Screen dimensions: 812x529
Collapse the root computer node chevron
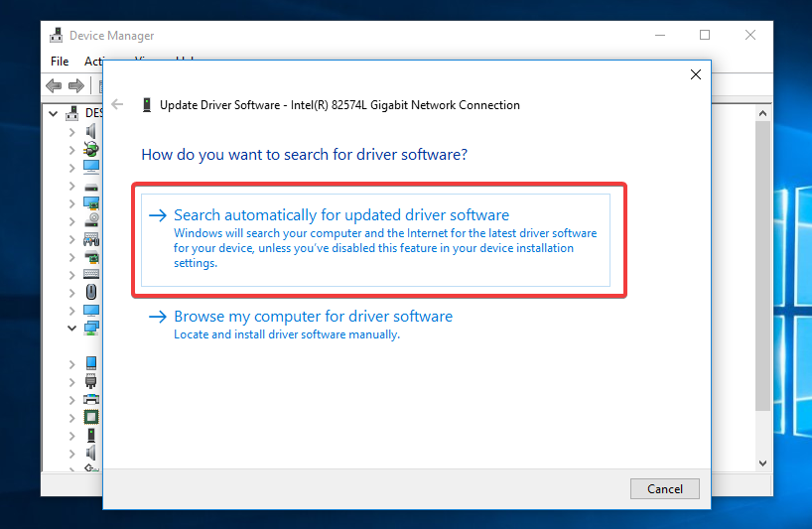53,113
